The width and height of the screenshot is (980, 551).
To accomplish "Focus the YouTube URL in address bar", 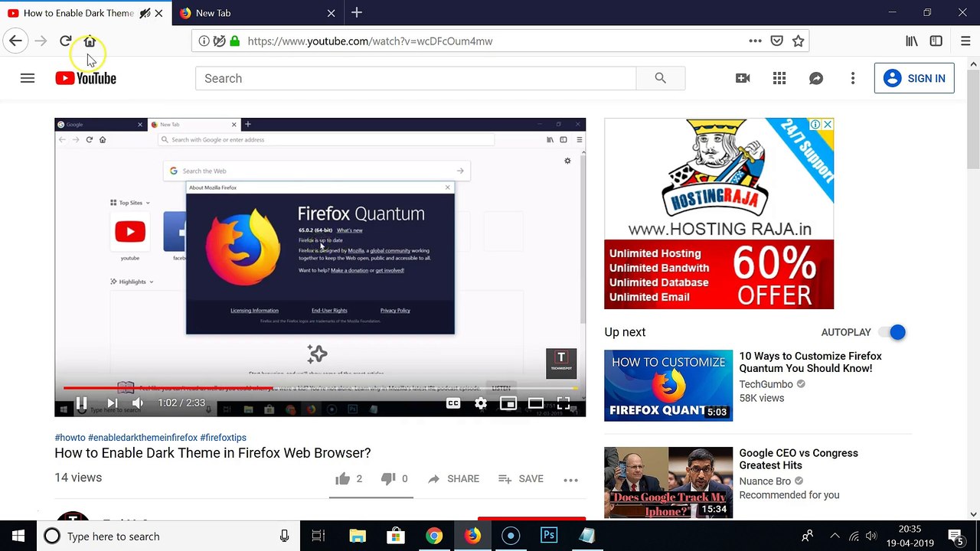I will pos(370,41).
